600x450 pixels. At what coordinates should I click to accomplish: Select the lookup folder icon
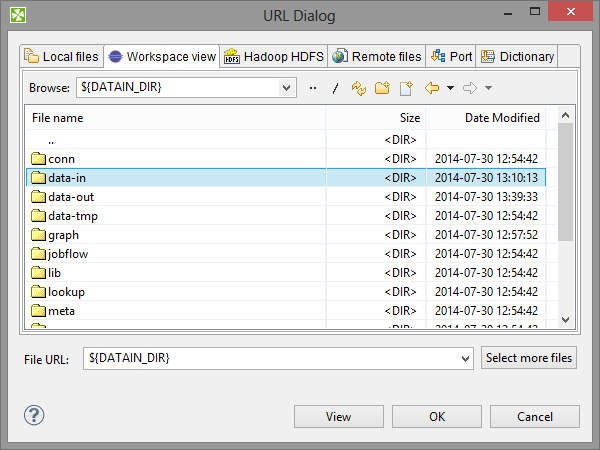[38, 292]
